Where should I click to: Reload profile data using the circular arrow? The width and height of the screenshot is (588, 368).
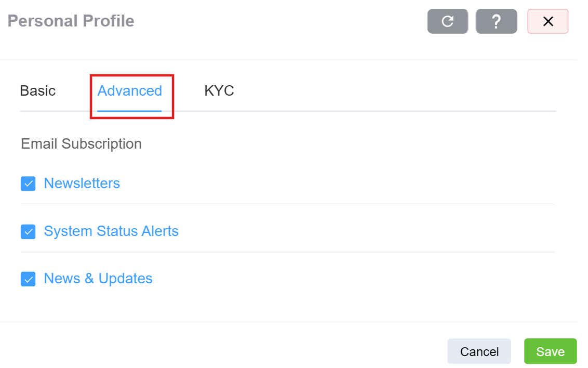tap(447, 21)
